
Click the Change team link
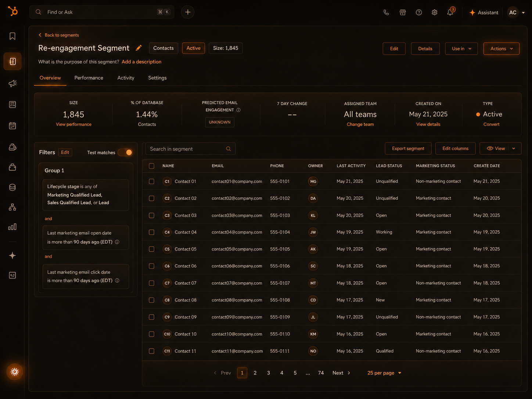(360, 124)
